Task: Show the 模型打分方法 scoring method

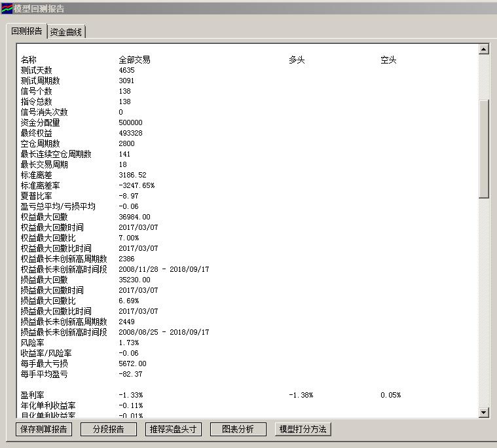Action: tap(303, 430)
